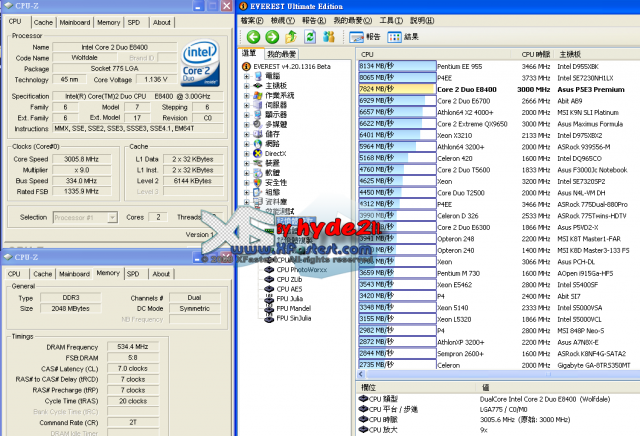Viewport: 640px width, 436px height.
Task: Select the CPU AES benchmark icon
Action: click(269, 289)
